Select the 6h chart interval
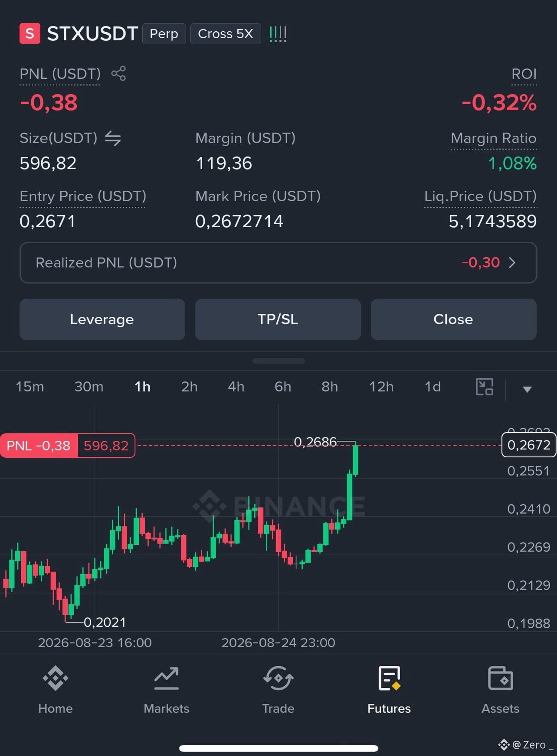 (x=283, y=387)
